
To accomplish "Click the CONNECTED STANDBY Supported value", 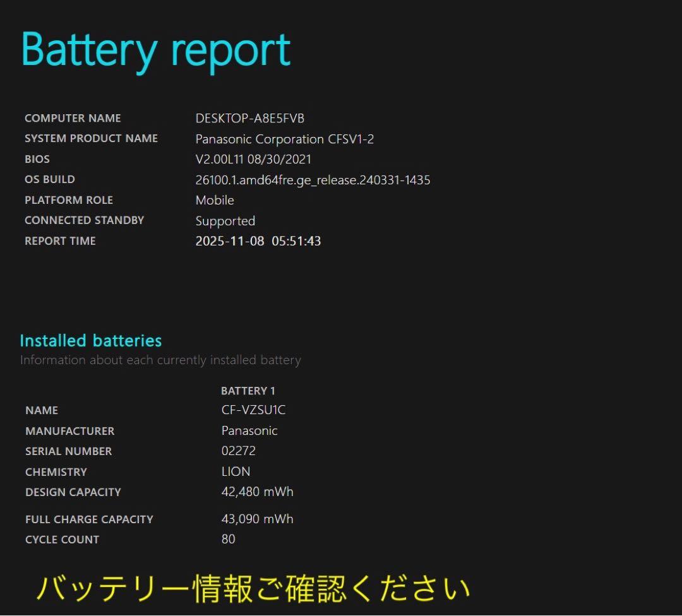I will pos(225,221).
